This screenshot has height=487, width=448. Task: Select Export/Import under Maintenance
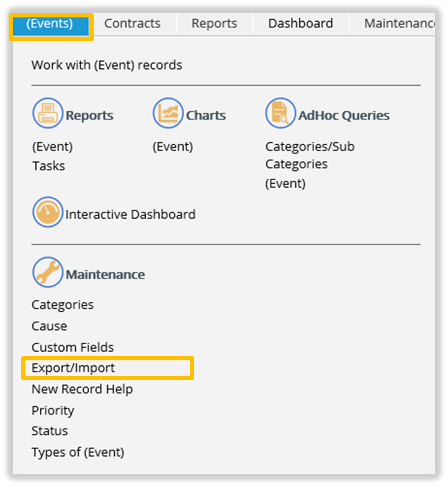[73, 368]
